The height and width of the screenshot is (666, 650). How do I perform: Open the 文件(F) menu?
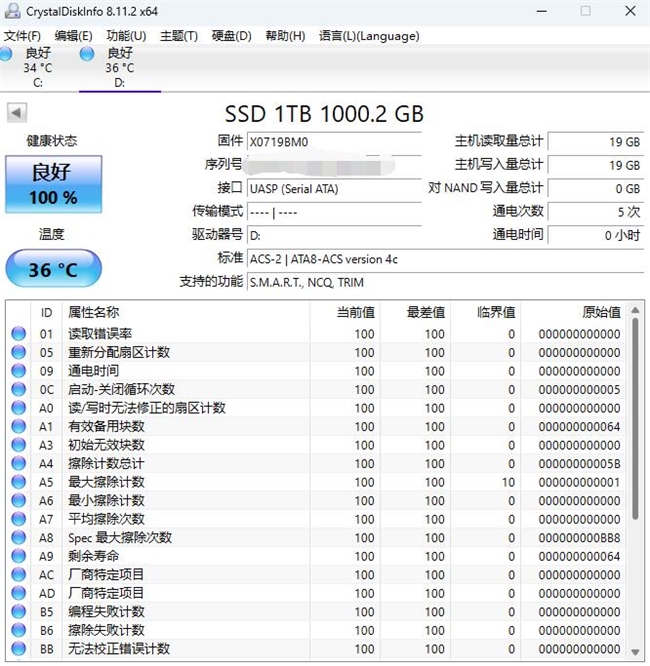22,35
